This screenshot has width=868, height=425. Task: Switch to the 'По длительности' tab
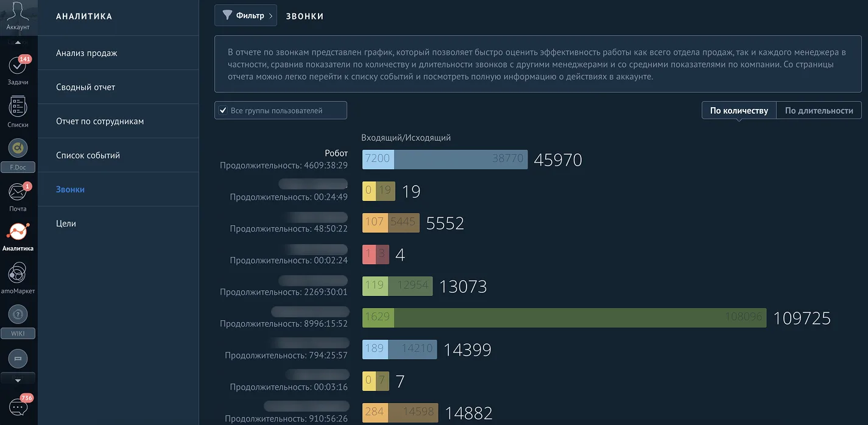click(819, 110)
